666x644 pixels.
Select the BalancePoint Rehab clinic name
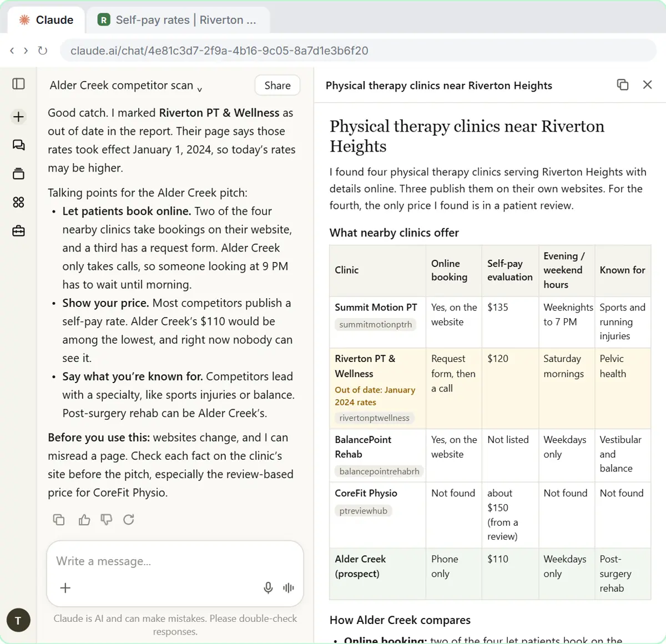pos(363,446)
